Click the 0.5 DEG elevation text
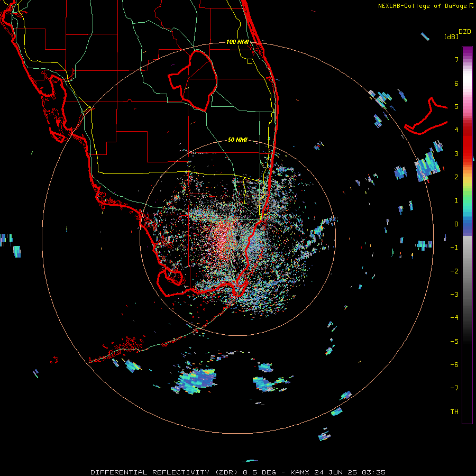The width and height of the screenshot is (476, 476). tap(260, 472)
